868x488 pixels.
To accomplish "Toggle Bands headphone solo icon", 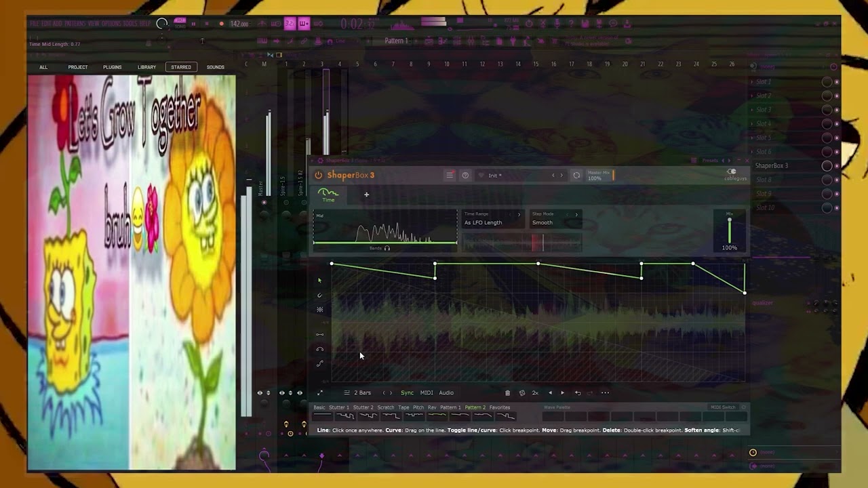I will pos(387,248).
